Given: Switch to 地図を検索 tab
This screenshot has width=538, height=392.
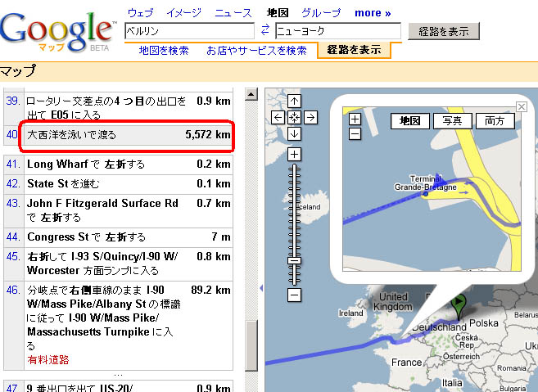Looking at the screenshot, I should click(x=164, y=51).
